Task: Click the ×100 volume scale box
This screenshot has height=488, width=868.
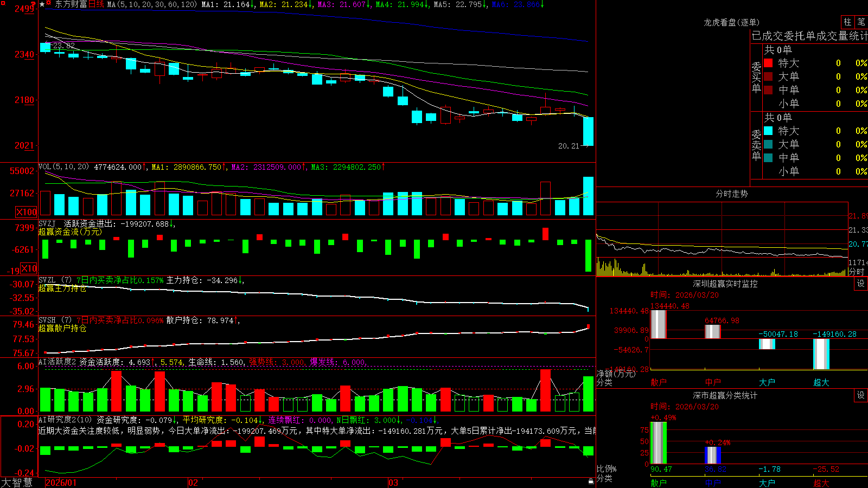Action: point(27,212)
